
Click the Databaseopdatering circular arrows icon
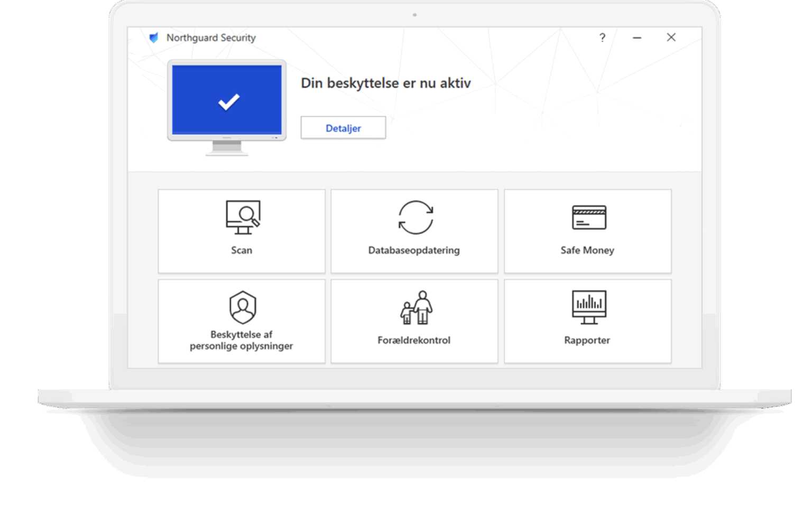(416, 217)
